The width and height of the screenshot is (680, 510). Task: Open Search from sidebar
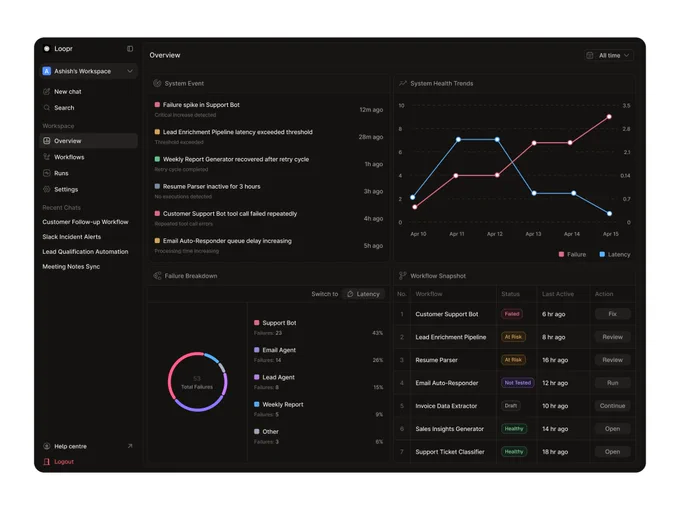click(x=88, y=108)
